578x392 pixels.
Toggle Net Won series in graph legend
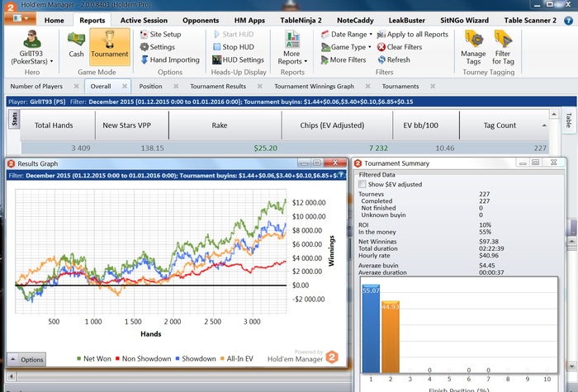(x=94, y=358)
